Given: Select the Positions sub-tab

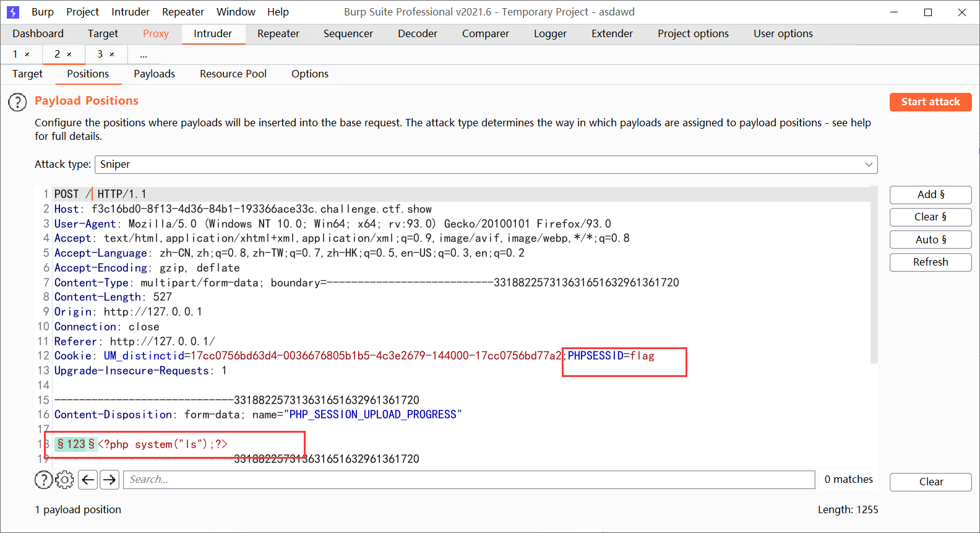Looking at the screenshot, I should coord(88,74).
